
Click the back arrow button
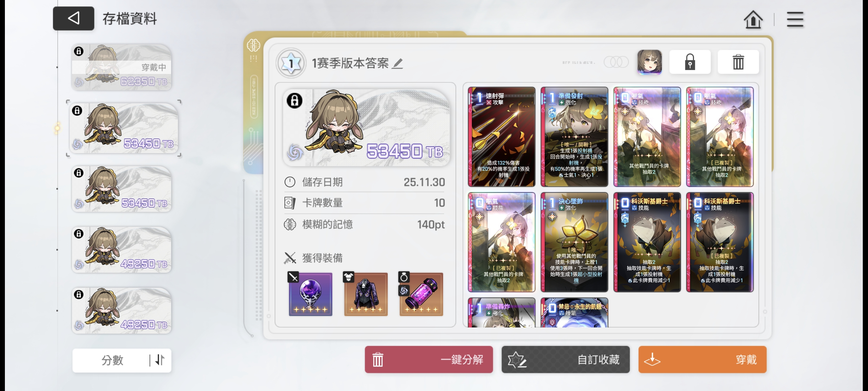coord(73,19)
